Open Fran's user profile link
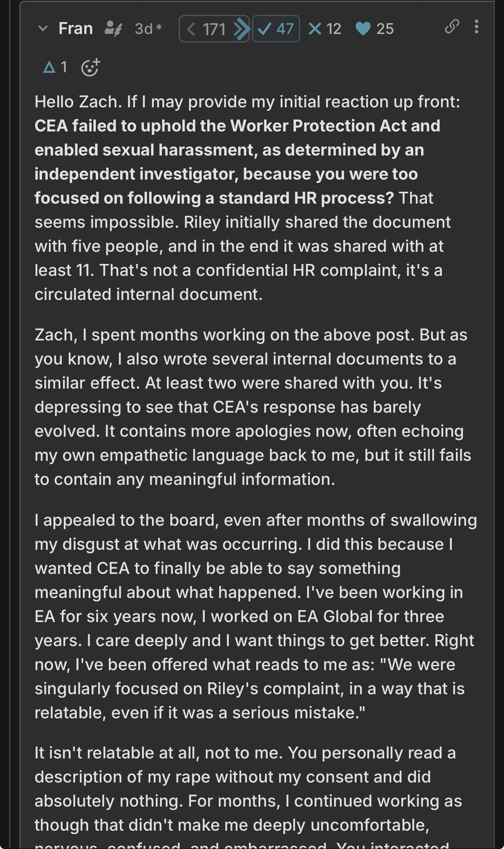504x849 pixels. click(76, 29)
